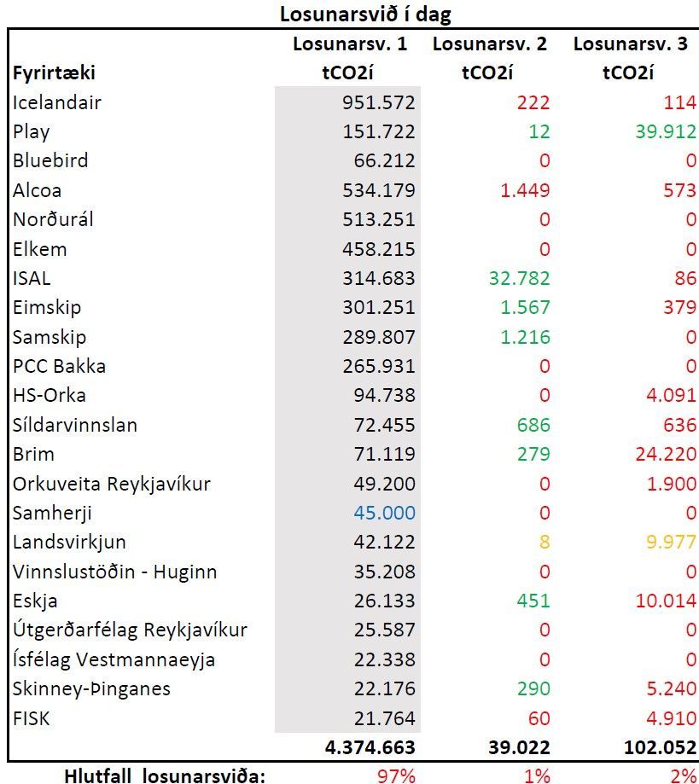The image size is (699, 784).
Task: Select the Hlutfall losunarsviða label
Action: [x=165, y=775]
